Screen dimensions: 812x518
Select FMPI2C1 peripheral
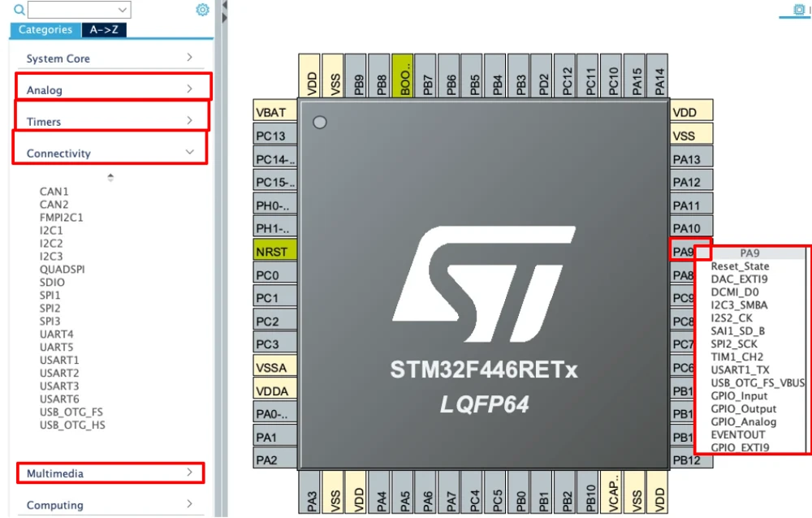click(61, 218)
